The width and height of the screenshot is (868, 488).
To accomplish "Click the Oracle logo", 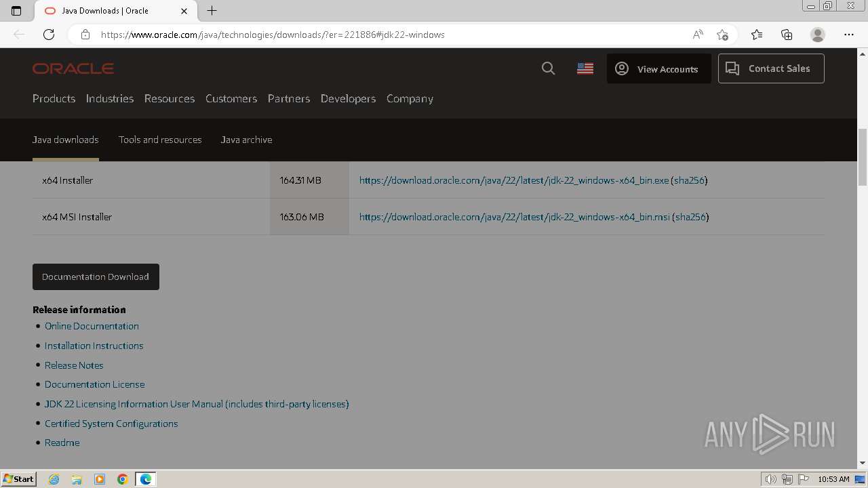I will coord(73,68).
